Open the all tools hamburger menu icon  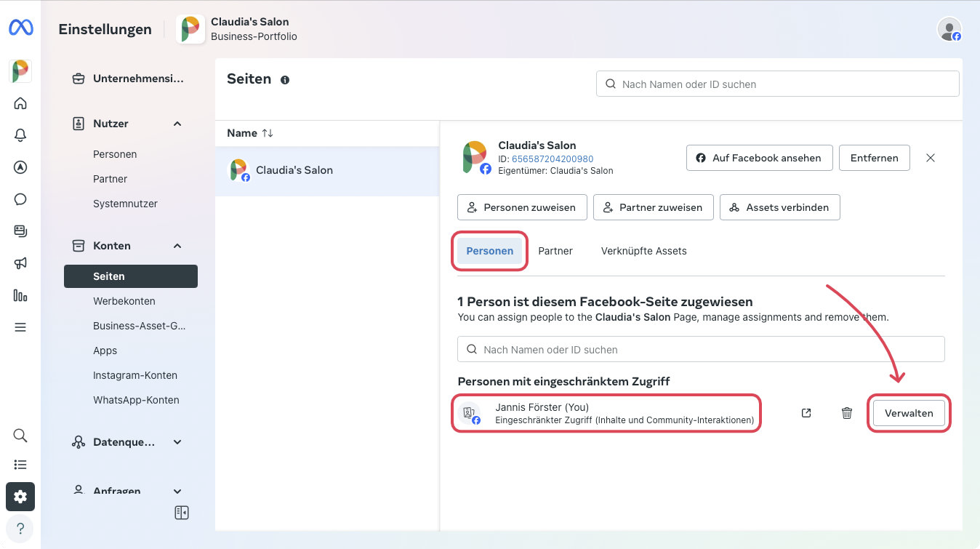tap(20, 327)
